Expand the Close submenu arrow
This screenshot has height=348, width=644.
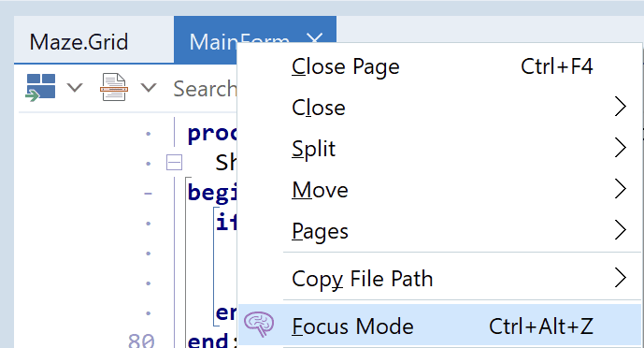(621, 107)
